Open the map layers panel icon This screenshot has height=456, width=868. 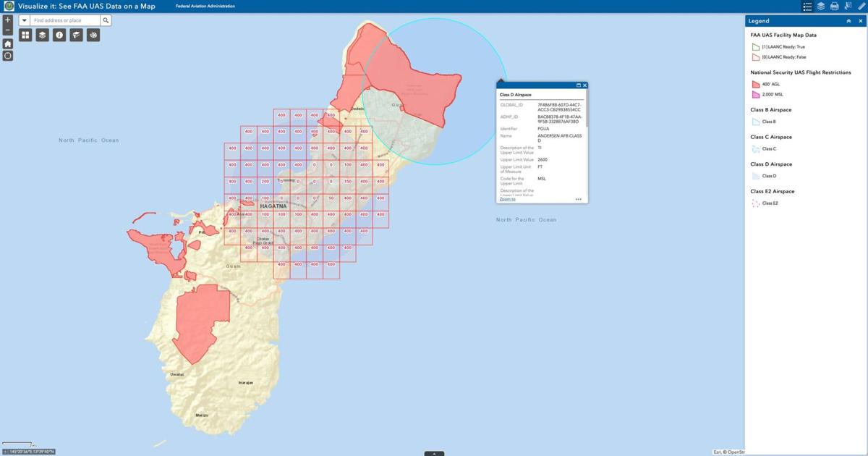42,34
